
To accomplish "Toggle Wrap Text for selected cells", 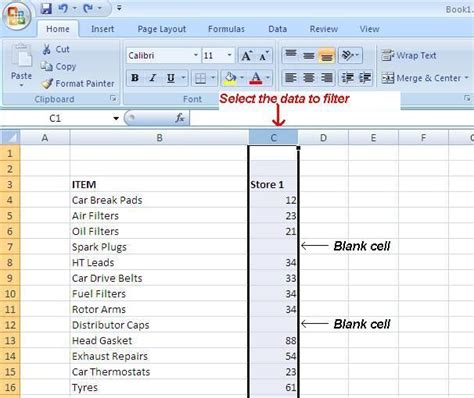I will 409,55.
